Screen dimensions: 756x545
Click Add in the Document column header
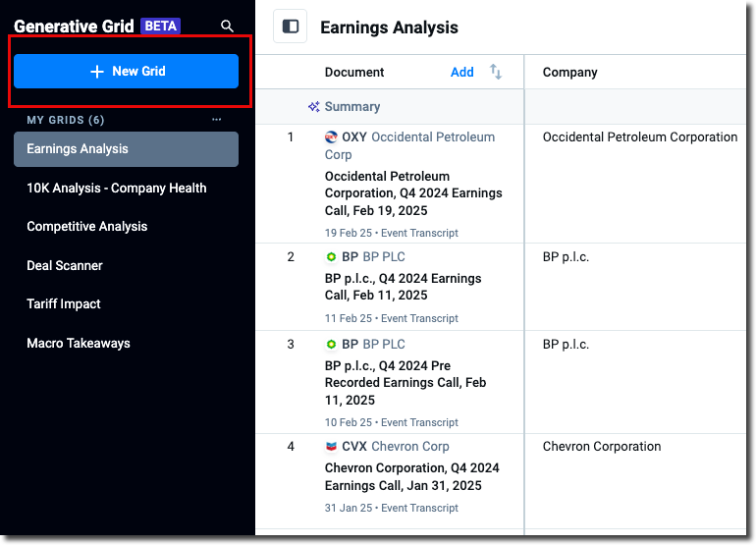461,72
